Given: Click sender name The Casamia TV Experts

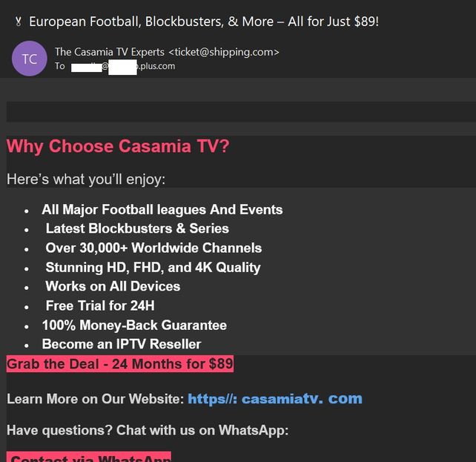Looking at the screenshot, I should pyautogui.click(x=110, y=52).
